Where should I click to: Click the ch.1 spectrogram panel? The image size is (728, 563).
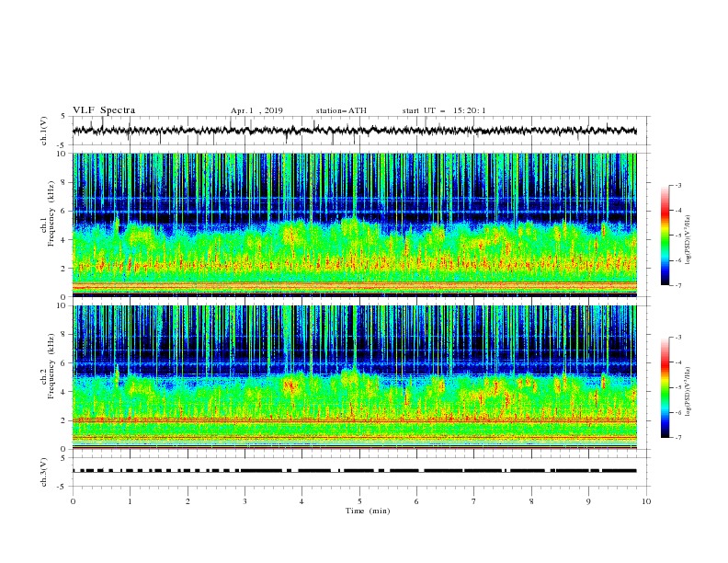pos(355,224)
